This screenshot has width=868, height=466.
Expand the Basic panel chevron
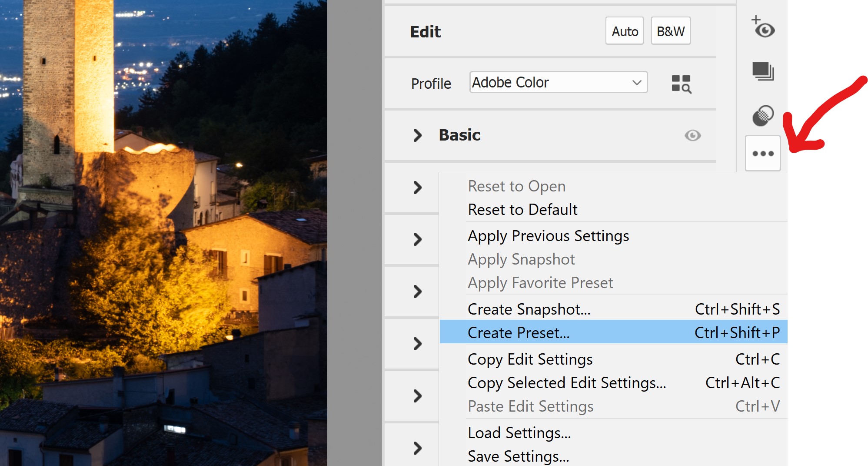pyautogui.click(x=417, y=135)
